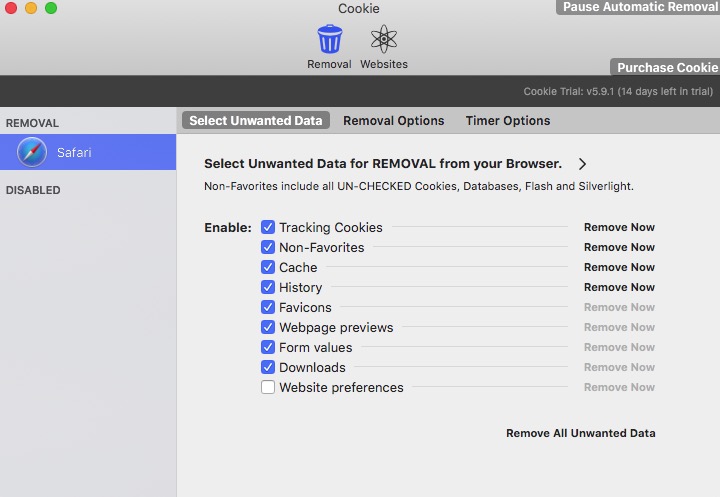Click the Cookie window title
The width and height of the screenshot is (720, 497).
click(x=359, y=8)
